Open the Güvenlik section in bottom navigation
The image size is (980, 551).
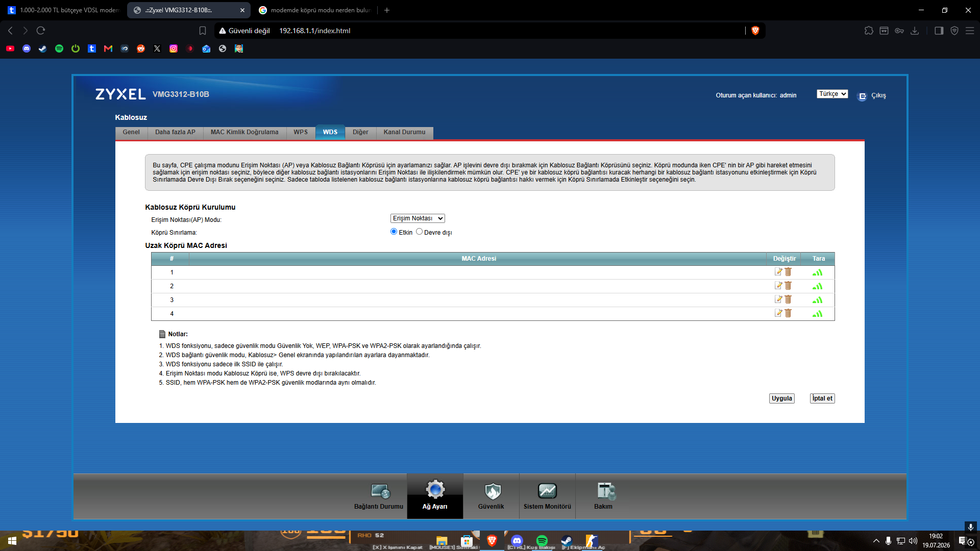click(491, 496)
